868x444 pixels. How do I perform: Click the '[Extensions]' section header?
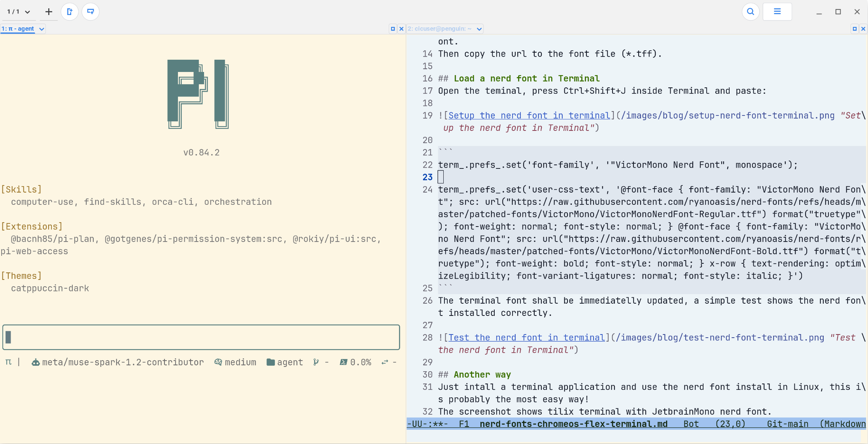[32, 227]
